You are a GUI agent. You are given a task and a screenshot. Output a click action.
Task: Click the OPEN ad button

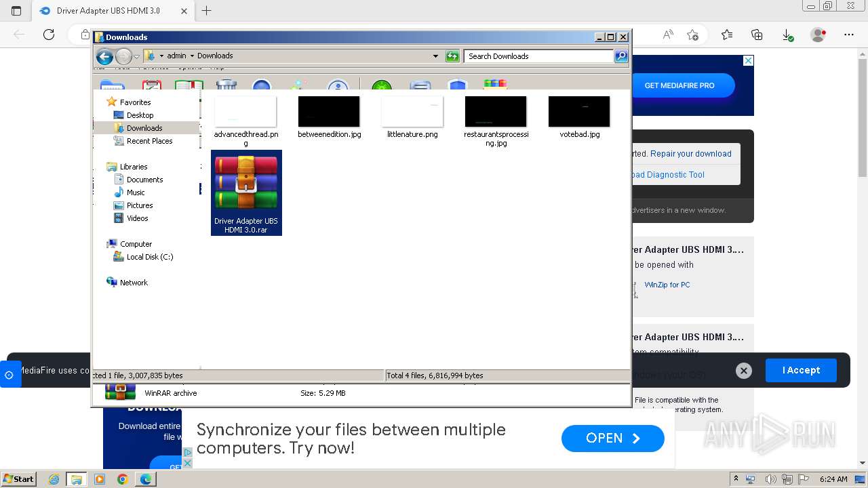coord(613,439)
